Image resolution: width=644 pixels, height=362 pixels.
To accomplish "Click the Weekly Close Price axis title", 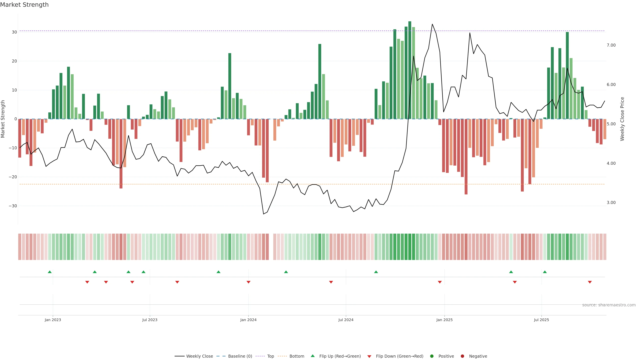I will tap(622, 119).
